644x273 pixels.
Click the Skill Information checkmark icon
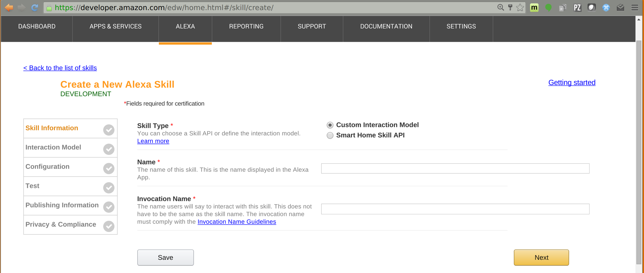point(109,130)
